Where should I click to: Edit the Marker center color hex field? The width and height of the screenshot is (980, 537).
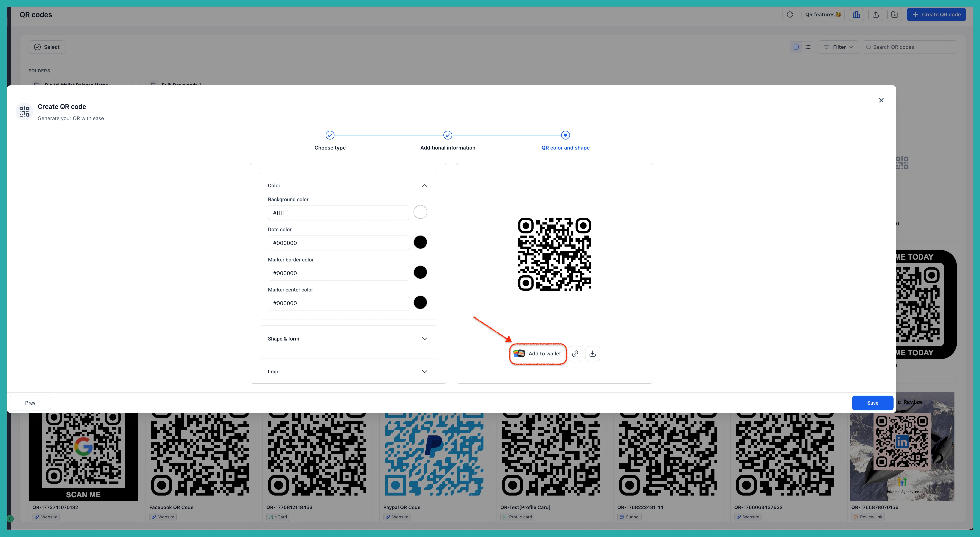pyautogui.click(x=339, y=303)
